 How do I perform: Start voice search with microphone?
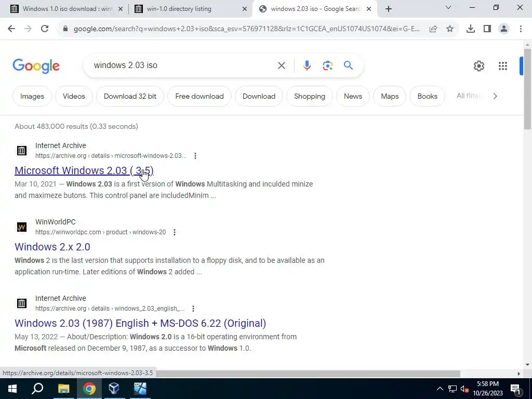point(307,65)
